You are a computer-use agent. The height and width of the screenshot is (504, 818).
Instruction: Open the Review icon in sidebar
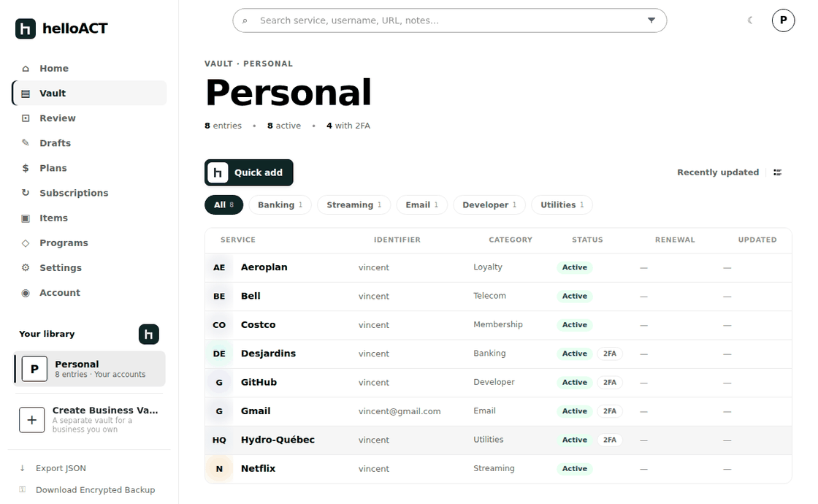point(26,118)
